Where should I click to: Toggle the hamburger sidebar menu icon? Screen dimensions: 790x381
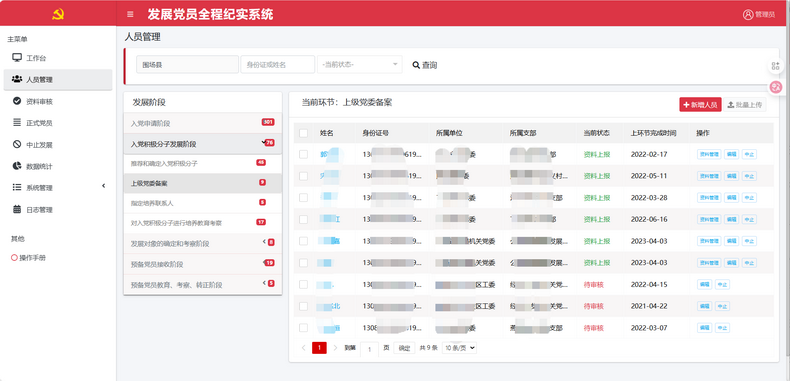[130, 14]
